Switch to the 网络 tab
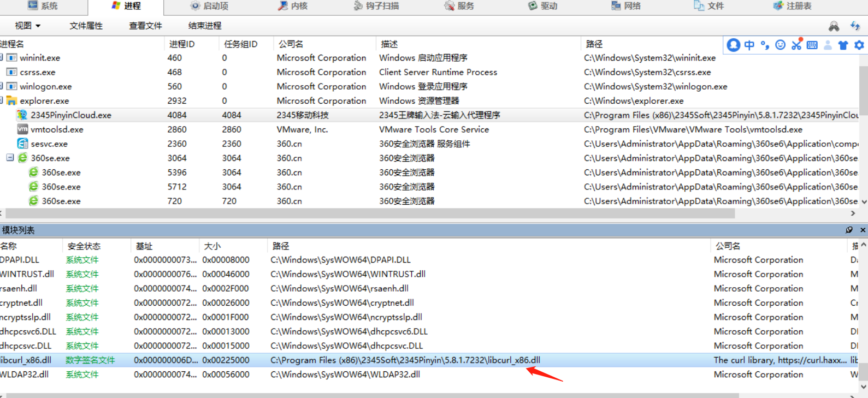 [625, 6]
